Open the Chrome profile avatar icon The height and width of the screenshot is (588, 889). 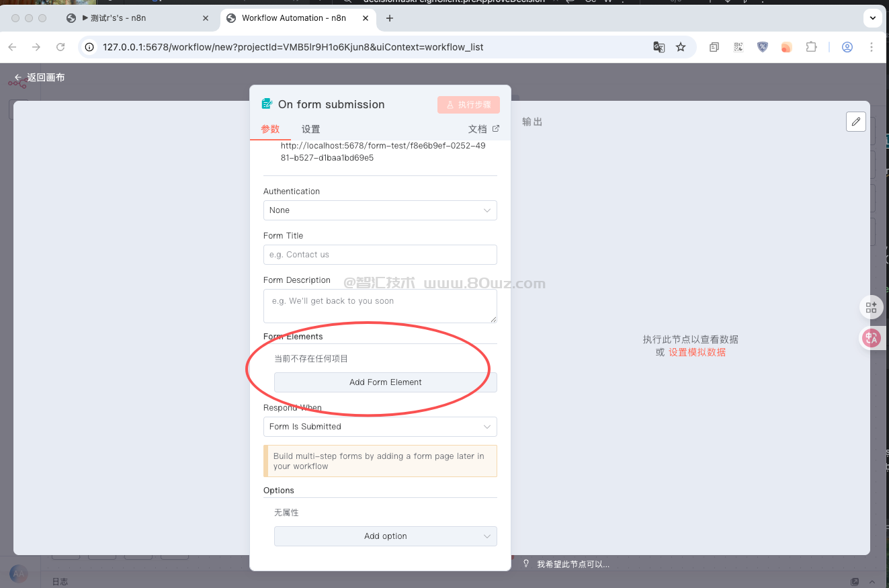(x=847, y=47)
